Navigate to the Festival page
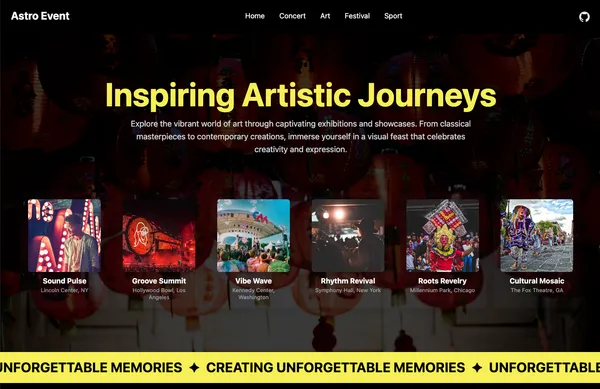 [x=357, y=16]
